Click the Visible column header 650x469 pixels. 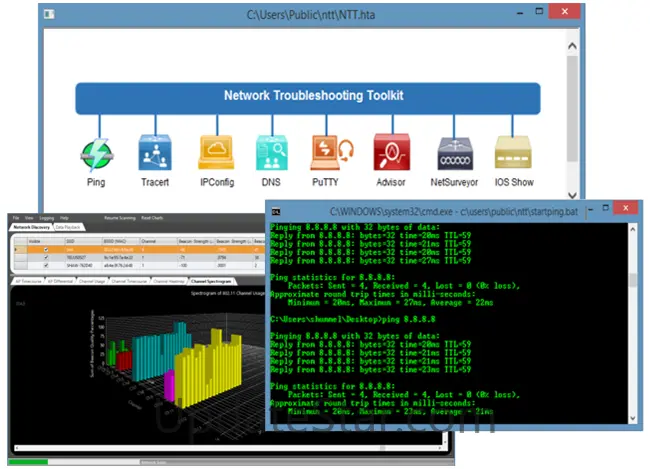pos(46,241)
